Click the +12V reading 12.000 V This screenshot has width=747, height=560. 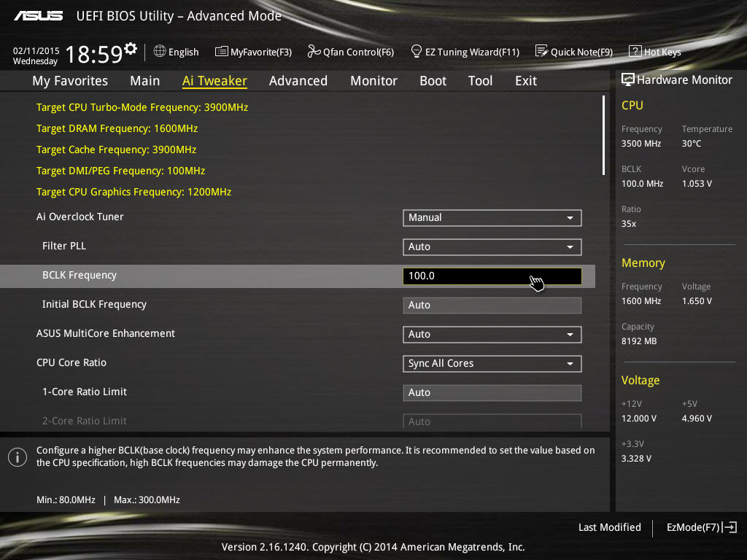click(639, 418)
